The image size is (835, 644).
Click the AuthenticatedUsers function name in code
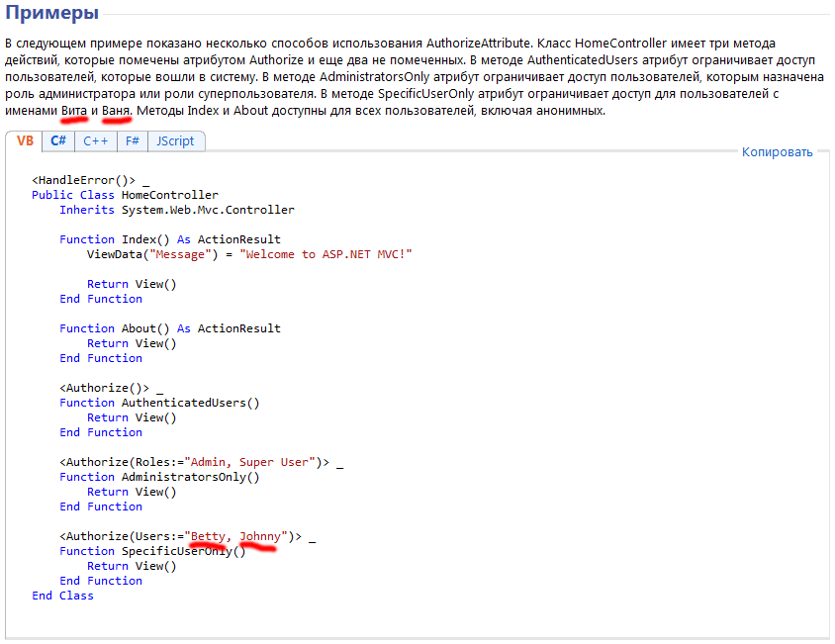pyautogui.click(x=190, y=403)
